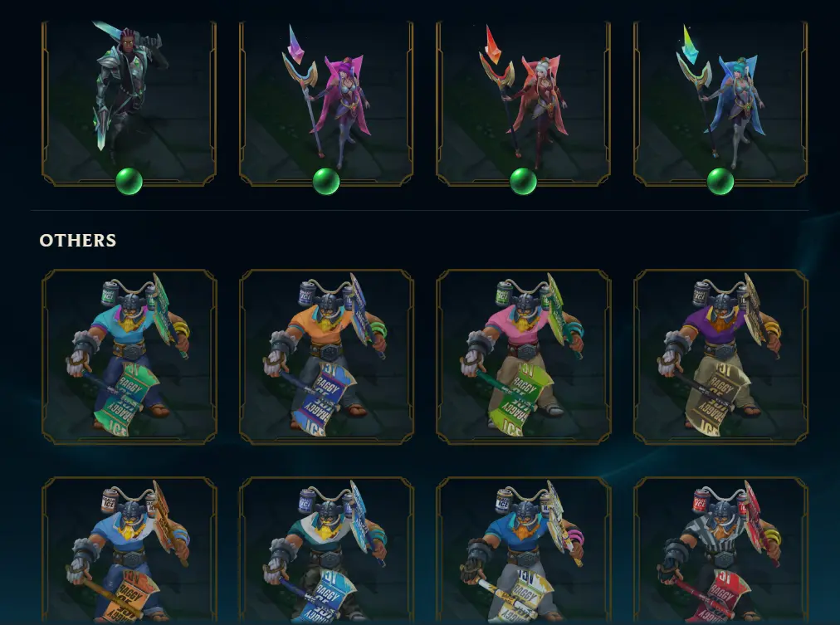Pick the teal and white shirt viking chroma
This screenshot has height=625, width=840.
[x=326, y=550]
